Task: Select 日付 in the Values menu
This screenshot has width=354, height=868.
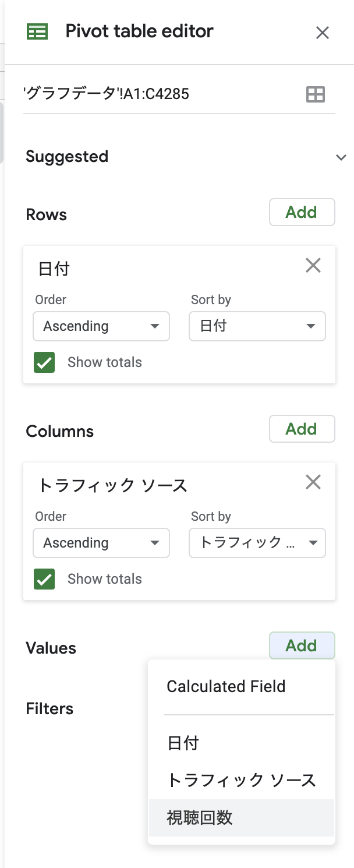Action: [x=183, y=743]
